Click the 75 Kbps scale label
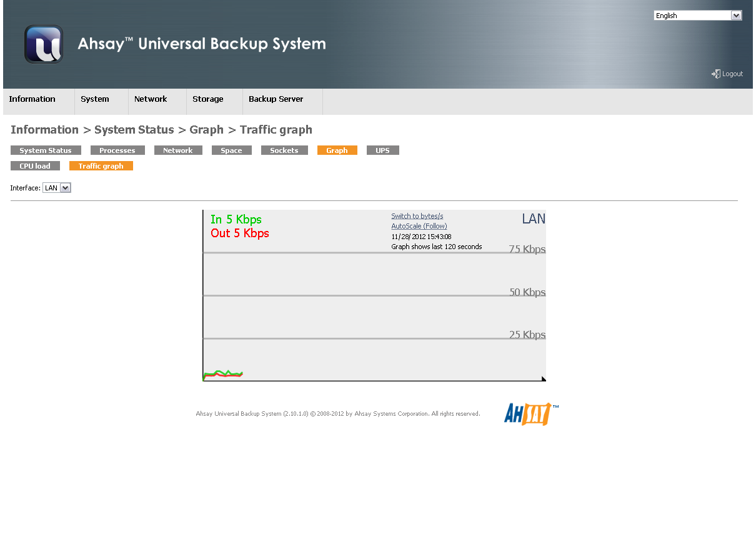The image size is (756, 545). pyautogui.click(x=527, y=249)
